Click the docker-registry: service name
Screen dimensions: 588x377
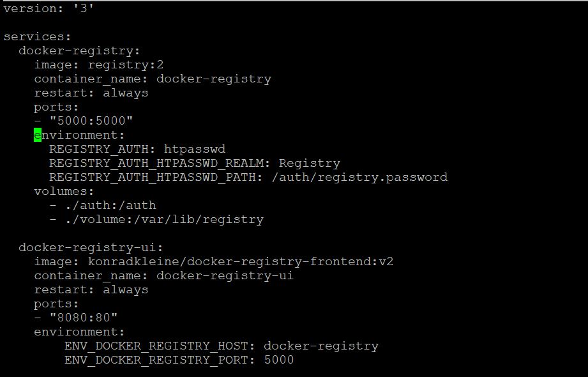(79, 50)
